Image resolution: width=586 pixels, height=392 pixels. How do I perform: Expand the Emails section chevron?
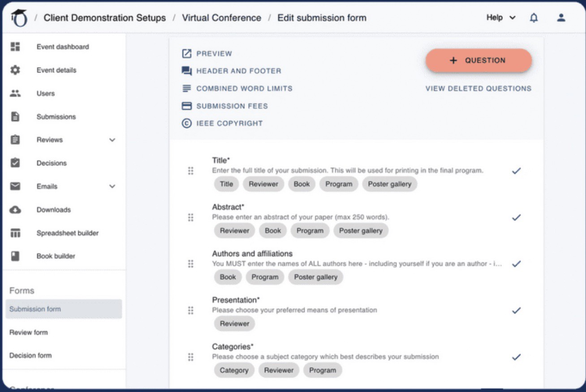click(x=112, y=186)
